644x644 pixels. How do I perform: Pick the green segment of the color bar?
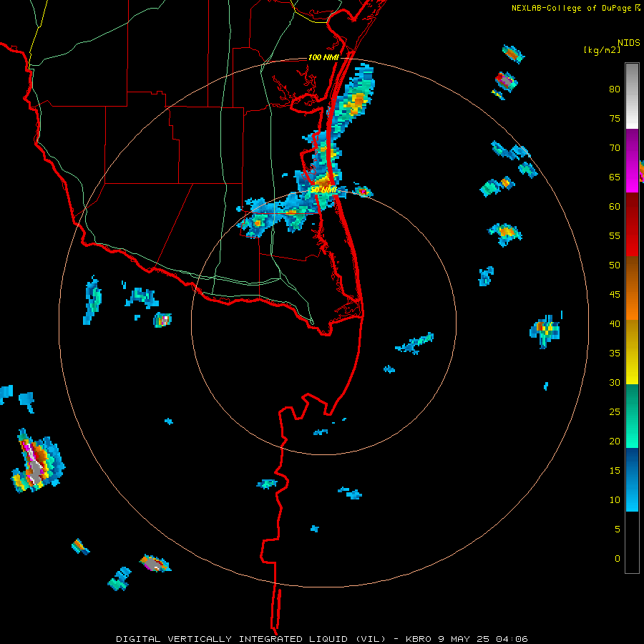coord(632,416)
